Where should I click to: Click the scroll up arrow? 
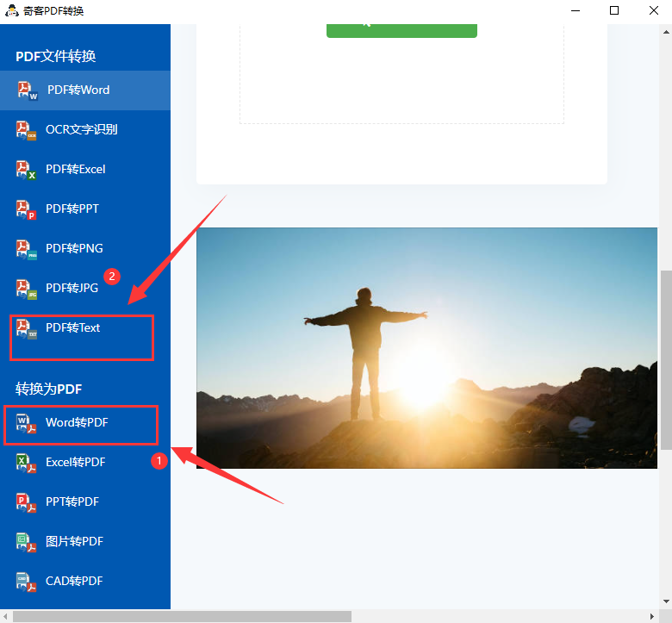666,32
